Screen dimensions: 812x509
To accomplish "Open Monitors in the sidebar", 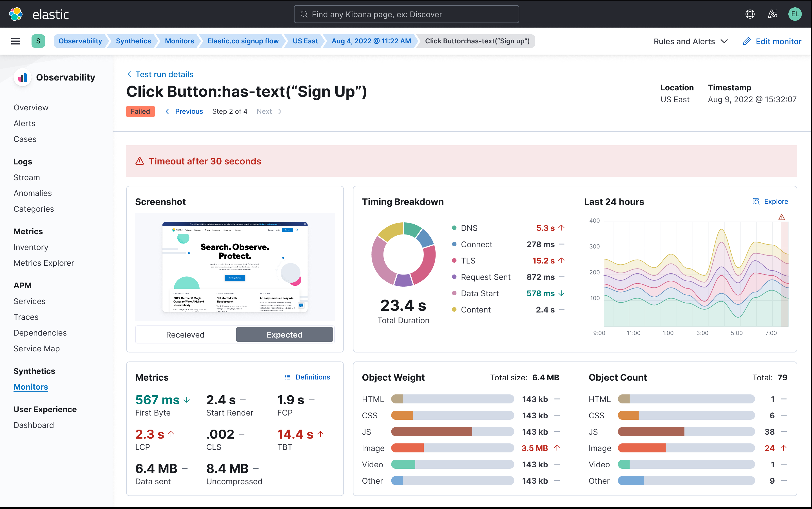I will (31, 387).
